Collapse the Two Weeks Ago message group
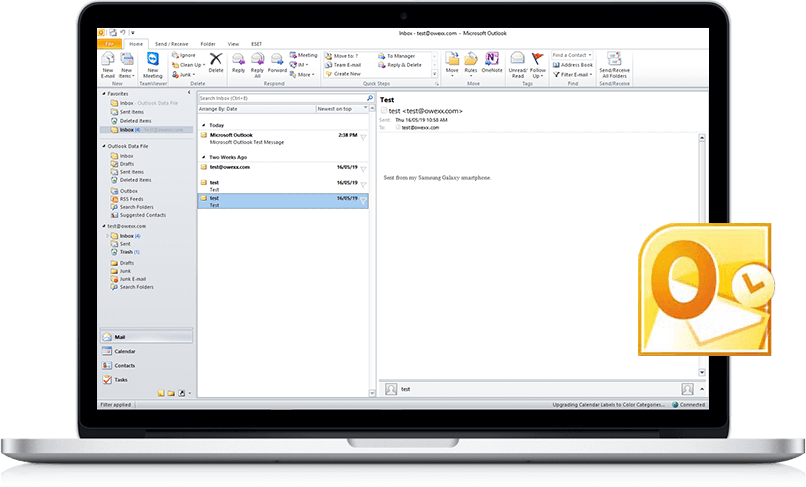Screen dimensions: 806x487 [204, 157]
